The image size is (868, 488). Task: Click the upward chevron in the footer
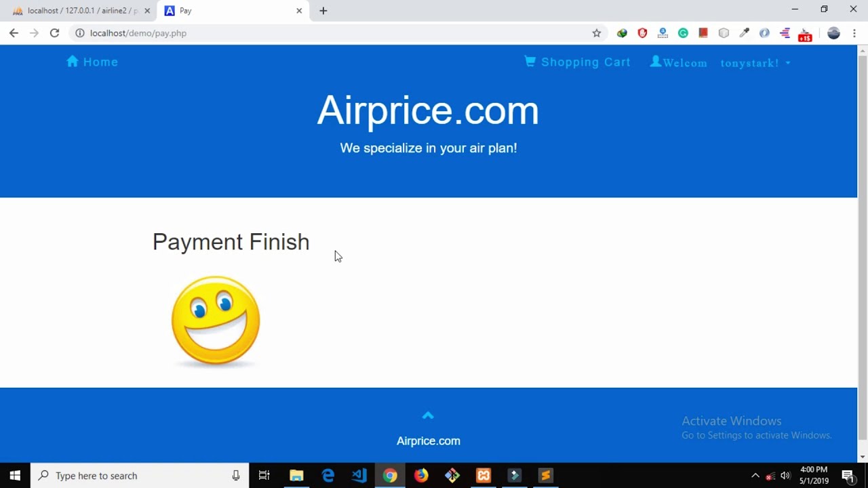pos(428,415)
